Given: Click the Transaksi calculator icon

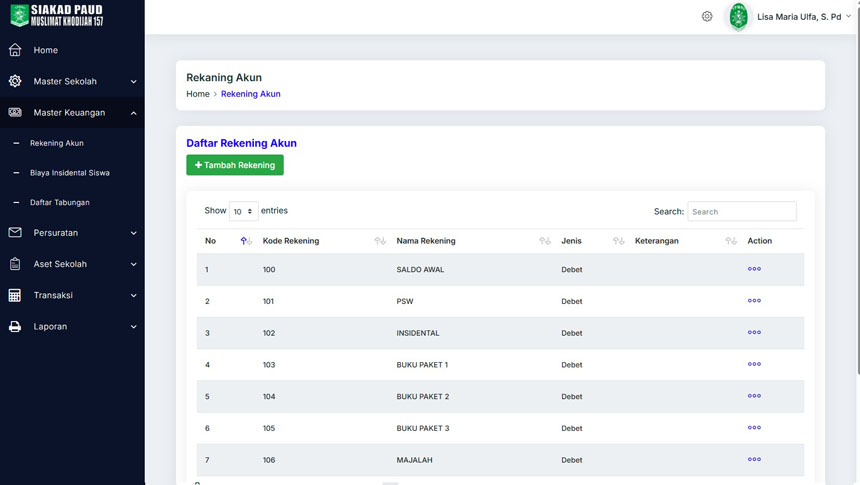Looking at the screenshot, I should (x=15, y=295).
